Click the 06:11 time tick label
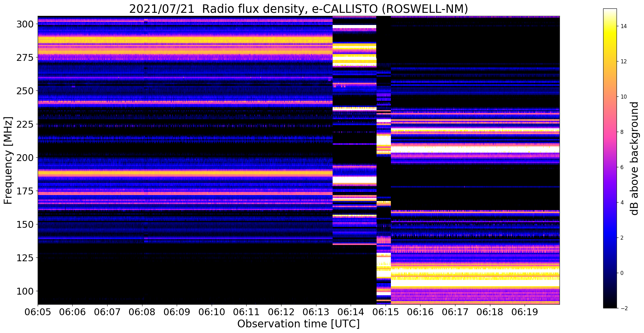This screenshot has height=333, width=644. coord(247,312)
